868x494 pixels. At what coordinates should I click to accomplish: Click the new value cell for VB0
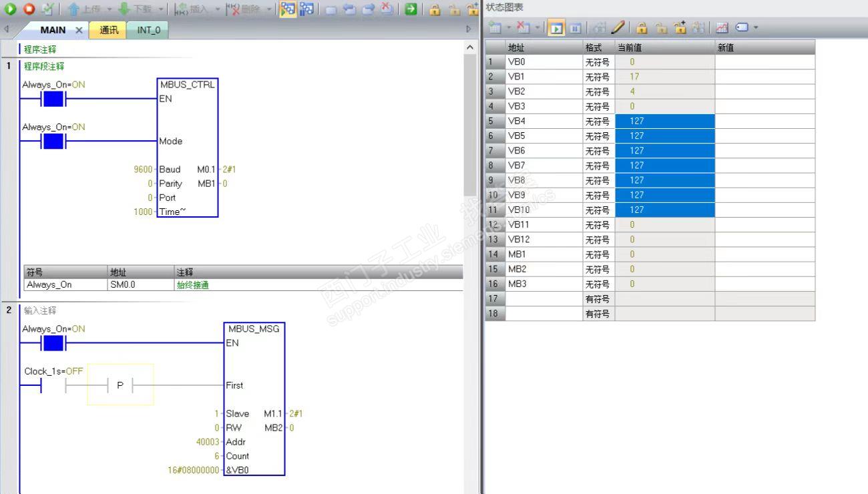(765, 62)
